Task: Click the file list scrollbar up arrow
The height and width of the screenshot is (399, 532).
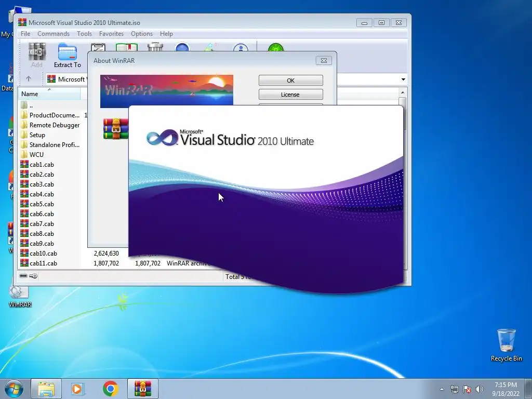Action: tap(403, 92)
